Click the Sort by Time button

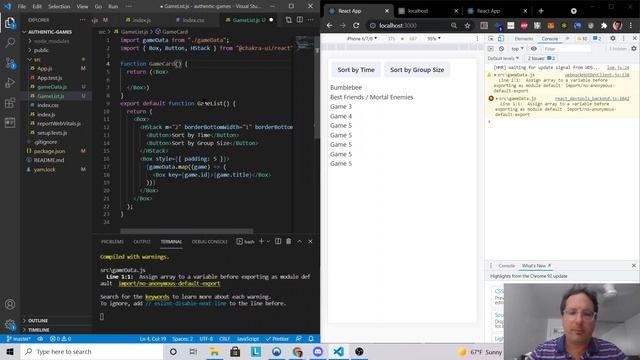356,70
